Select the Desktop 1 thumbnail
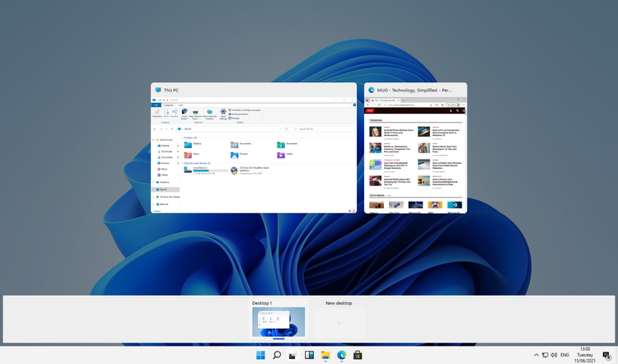618x364 pixels. tap(279, 324)
